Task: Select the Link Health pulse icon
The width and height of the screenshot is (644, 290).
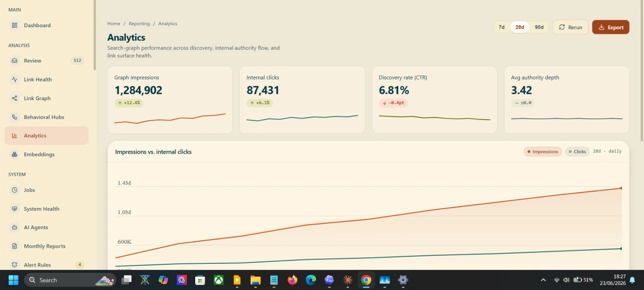Action: (15, 80)
